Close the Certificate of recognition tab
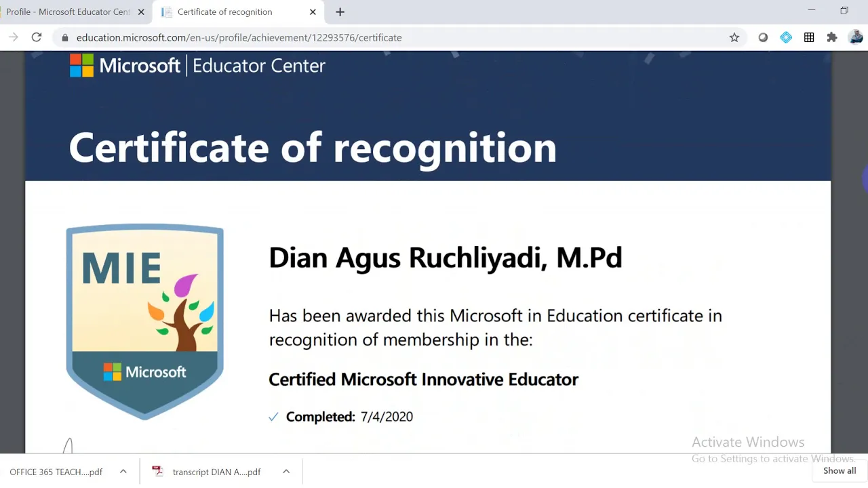 tap(313, 12)
